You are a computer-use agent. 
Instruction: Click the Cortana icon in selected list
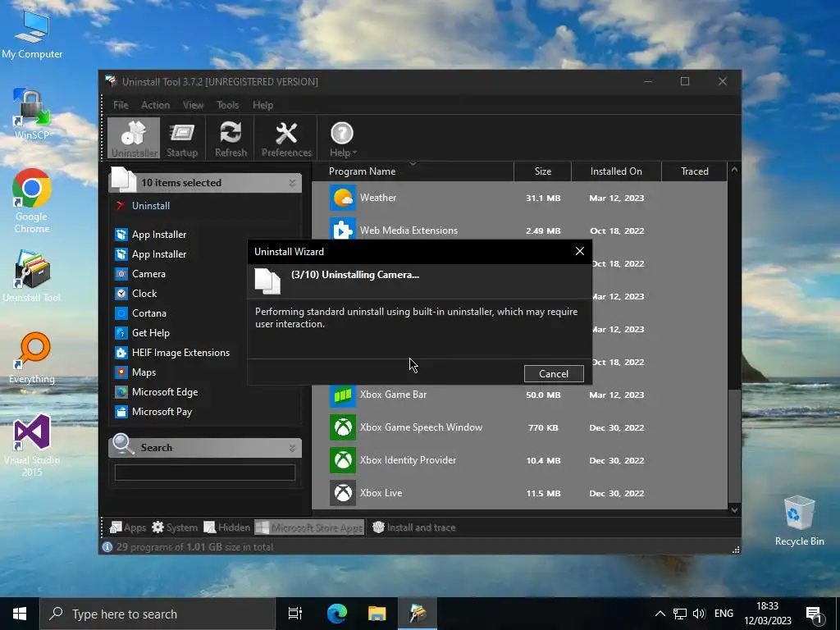click(121, 313)
